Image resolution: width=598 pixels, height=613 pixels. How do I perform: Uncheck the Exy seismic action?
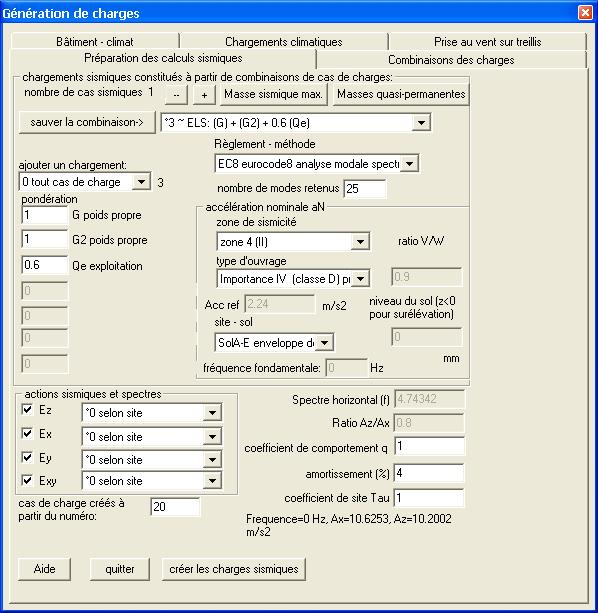click(x=27, y=480)
